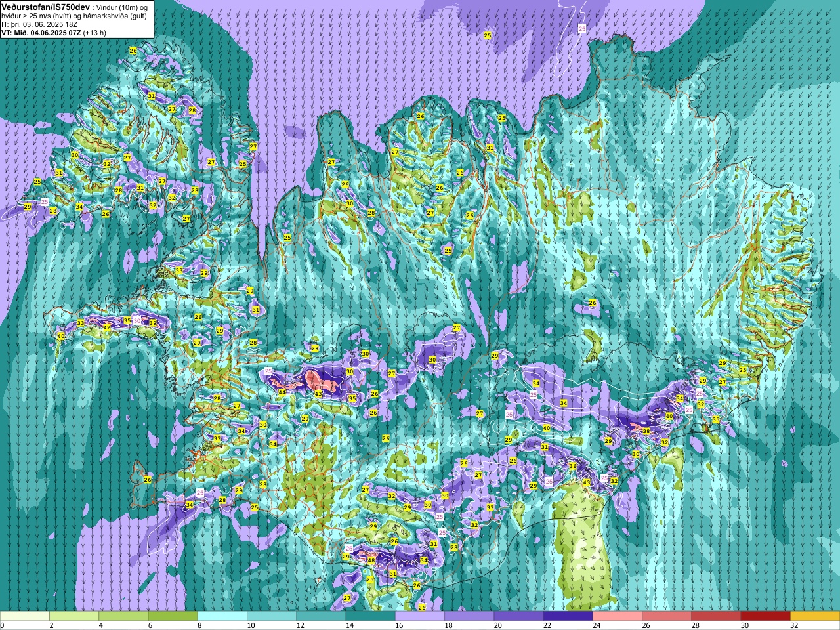Click the white '30' gust contour label

coord(137,320)
